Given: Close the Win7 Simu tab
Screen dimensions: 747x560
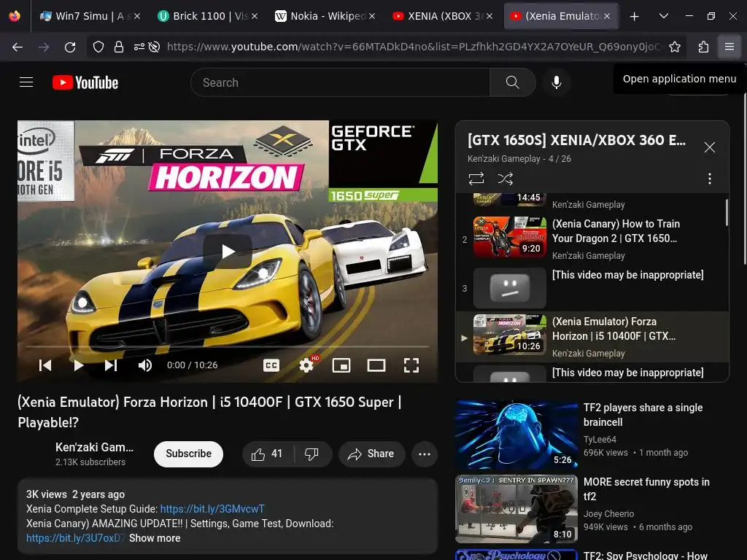Looking at the screenshot, I should click(x=136, y=16).
